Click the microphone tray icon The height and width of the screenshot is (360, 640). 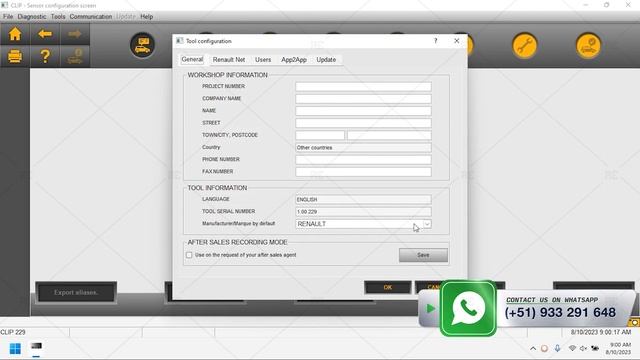(557, 348)
